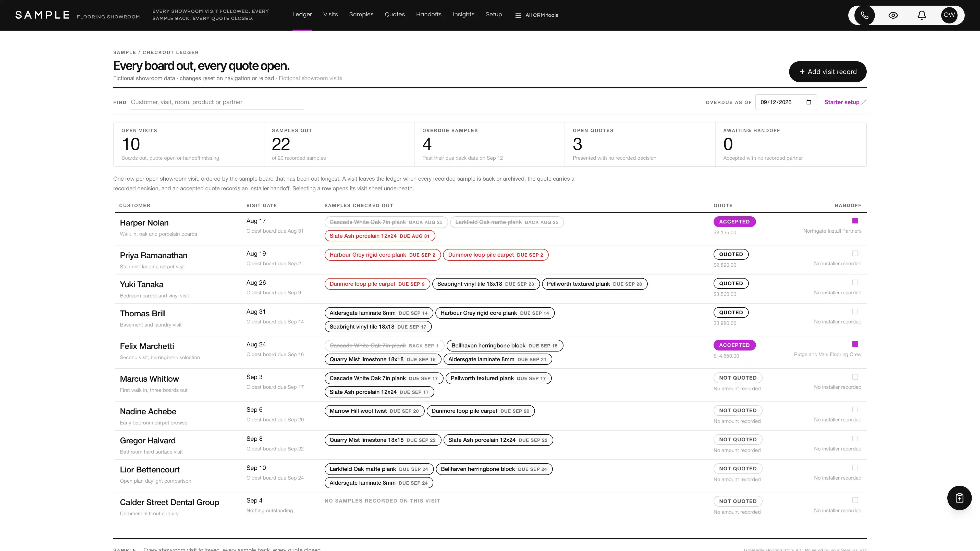
Task: Open the notifications bell
Action: click(921, 15)
